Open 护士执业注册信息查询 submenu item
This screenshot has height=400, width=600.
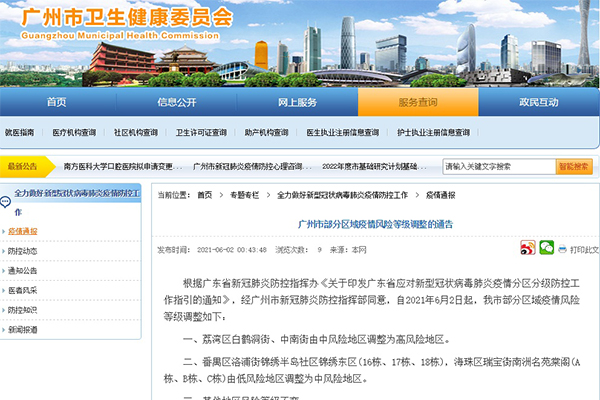[433, 132]
